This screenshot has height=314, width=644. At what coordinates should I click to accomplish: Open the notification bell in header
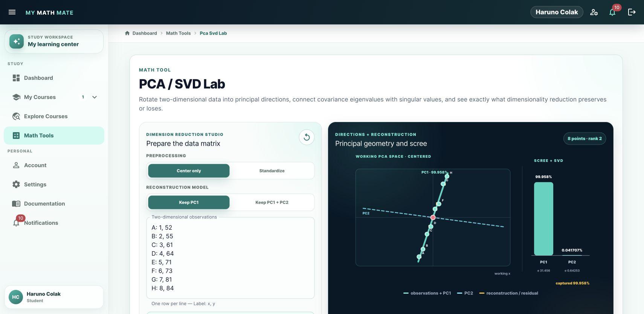[612, 12]
